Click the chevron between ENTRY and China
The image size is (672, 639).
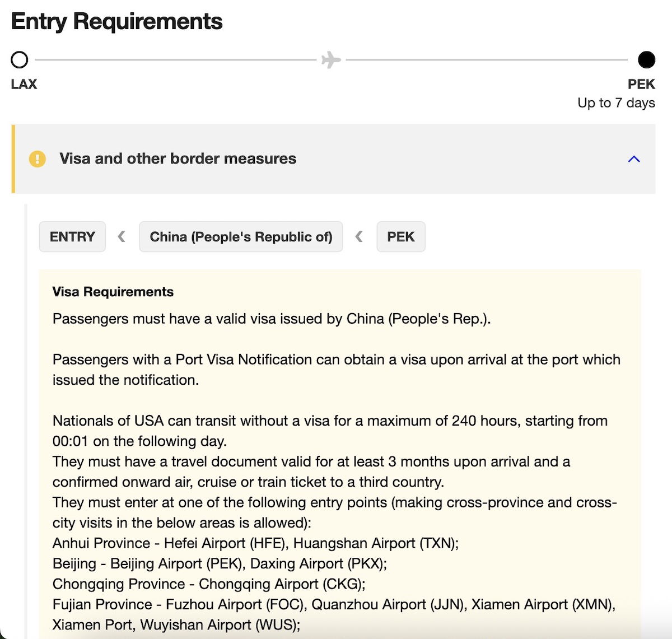point(122,237)
